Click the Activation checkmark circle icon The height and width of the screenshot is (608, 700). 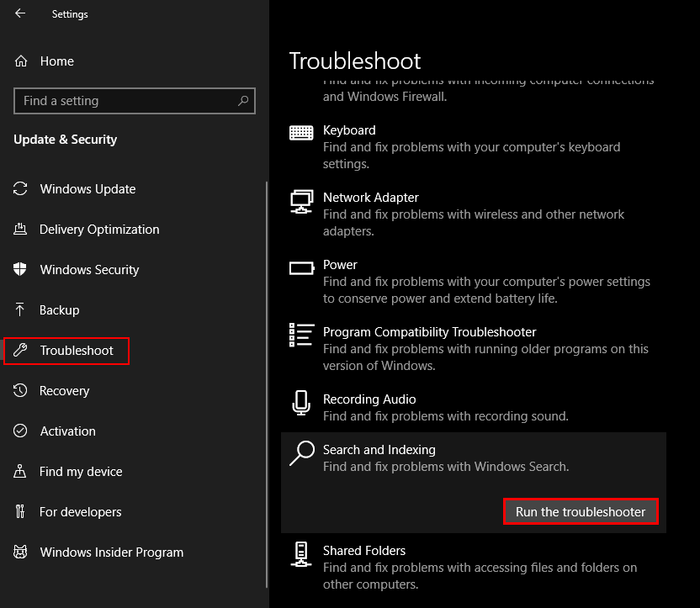tap(20, 431)
